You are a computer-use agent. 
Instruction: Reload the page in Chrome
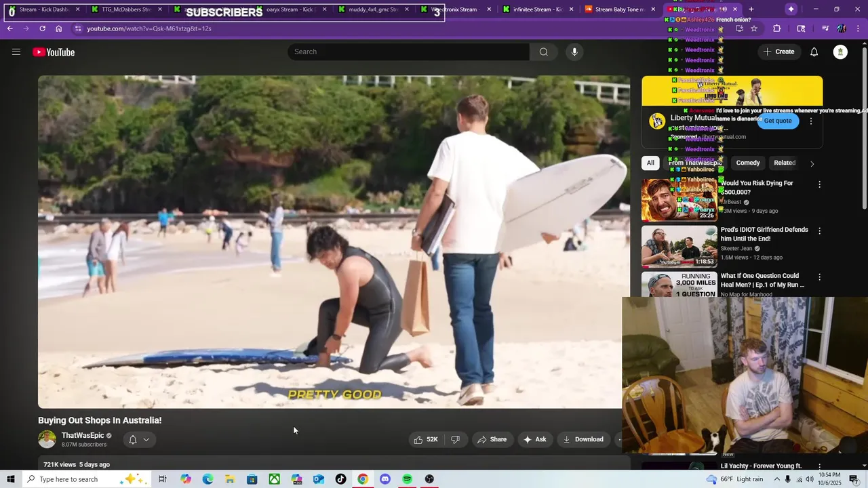[x=42, y=28]
